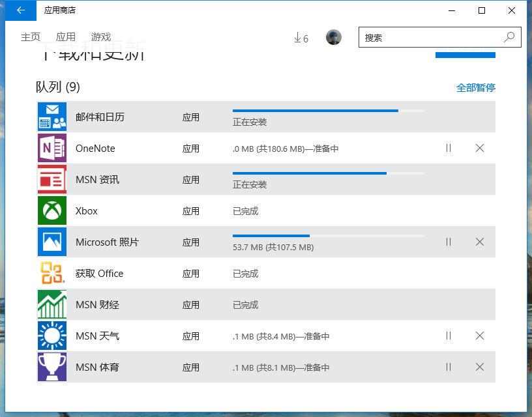
Task: Open the downloads indicator showing 6
Action: click(x=301, y=38)
